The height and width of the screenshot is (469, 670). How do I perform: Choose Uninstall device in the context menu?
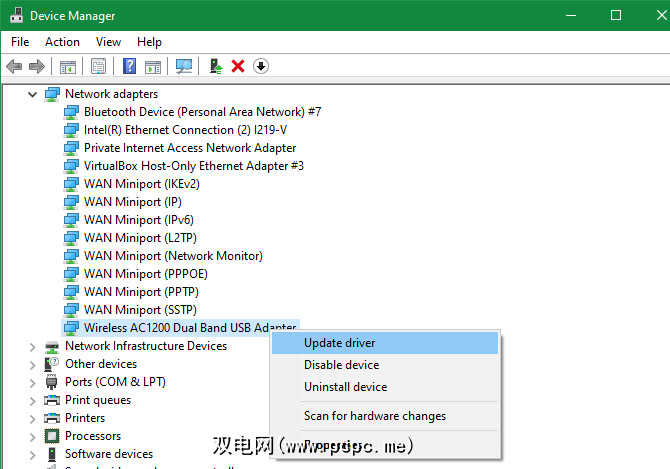385,387
